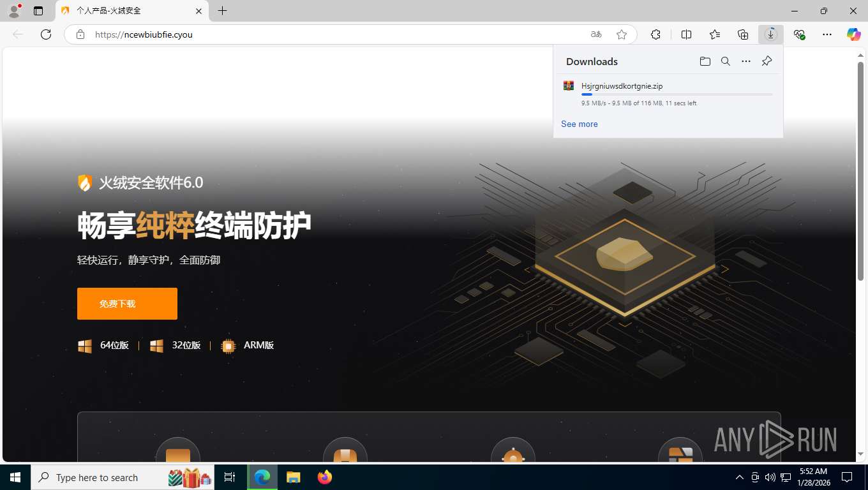Open the browser profile icon
The image size is (868, 490).
coord(14,11)
